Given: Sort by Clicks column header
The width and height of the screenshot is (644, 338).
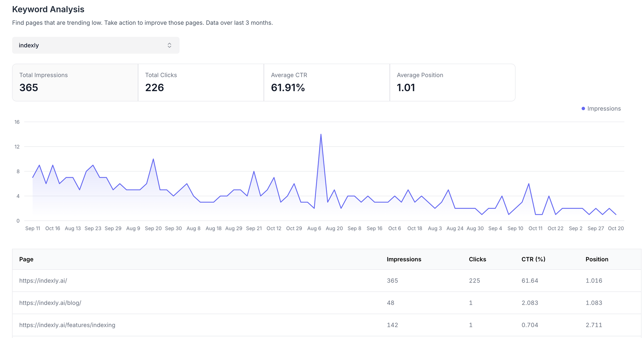Looking at the screenshot, I should (477, 259).
